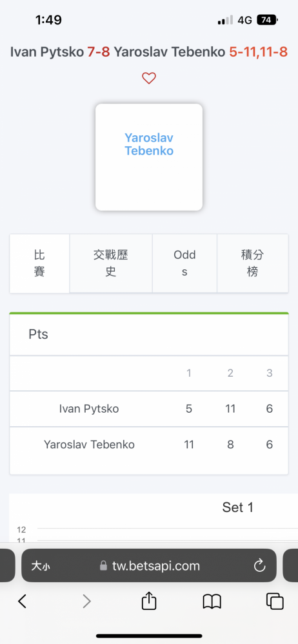Tap the lock icon in address bar
The height and width of the screenshot is (644, 298).
click(103, 566)
